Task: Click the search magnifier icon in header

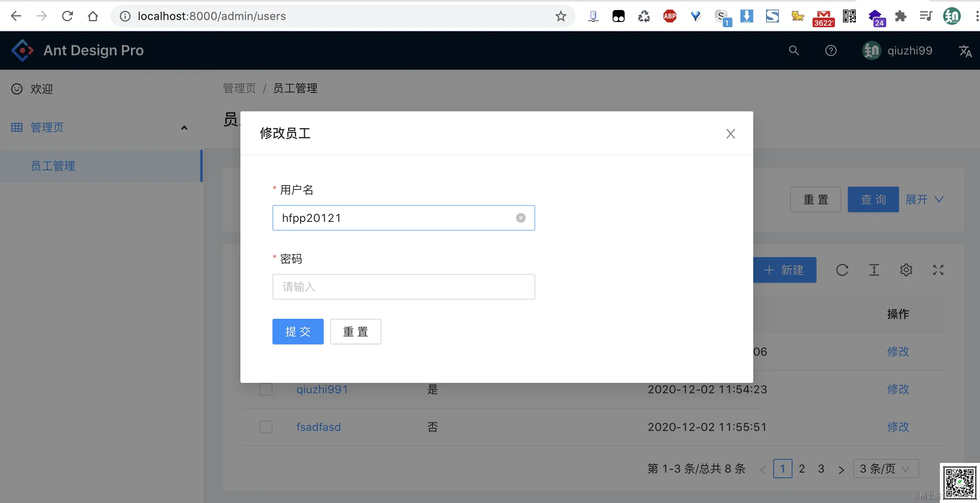Action: point(794,50)
